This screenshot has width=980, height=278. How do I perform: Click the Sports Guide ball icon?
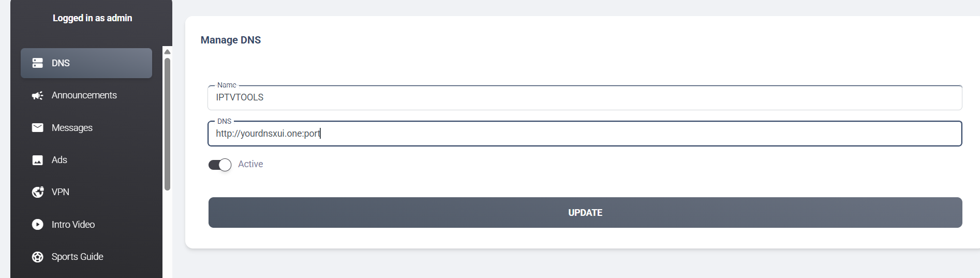[x=38, y=257]
